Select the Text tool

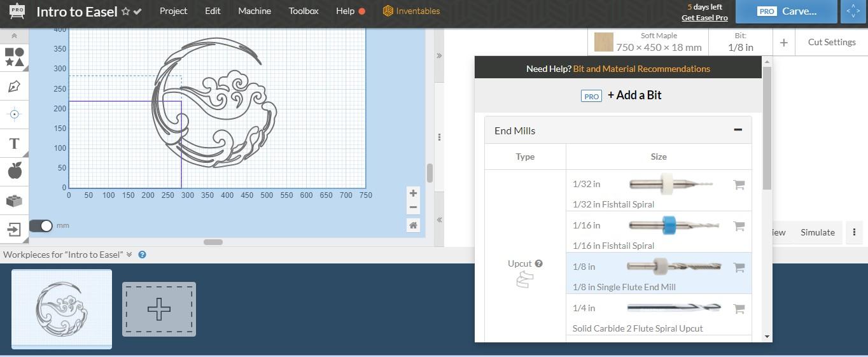15,143
